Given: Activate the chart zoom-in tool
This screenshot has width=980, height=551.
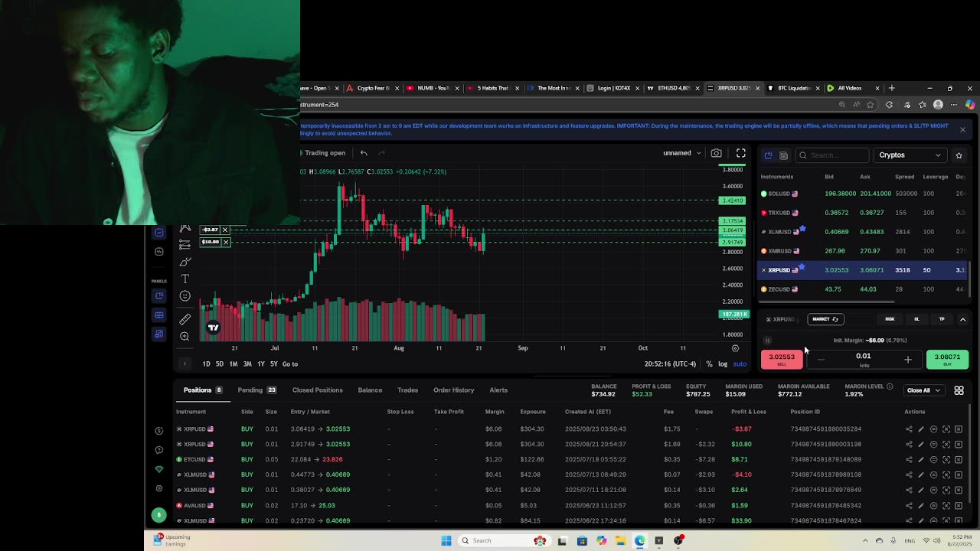Looking at the screenshot, I should click(185, 336).
